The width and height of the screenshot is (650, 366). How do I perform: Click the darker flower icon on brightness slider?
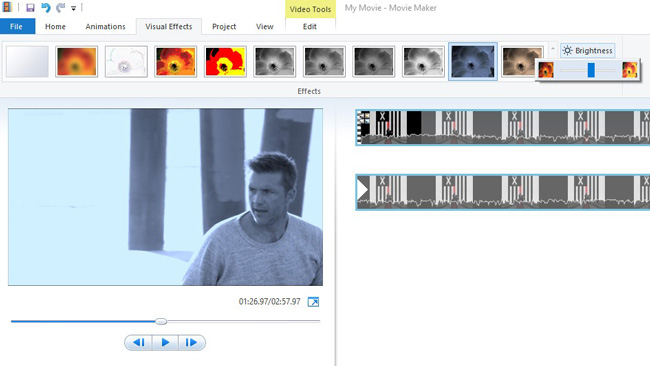(x=546, y=70)
